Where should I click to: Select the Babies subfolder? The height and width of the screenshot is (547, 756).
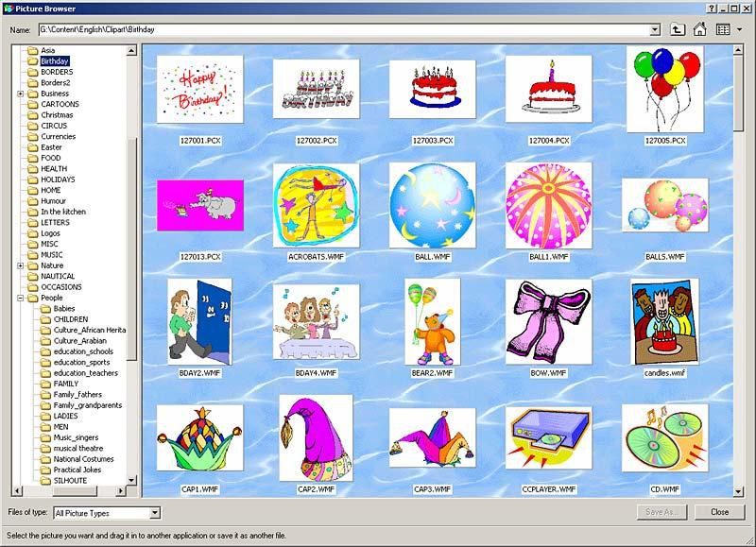[64, 309]
